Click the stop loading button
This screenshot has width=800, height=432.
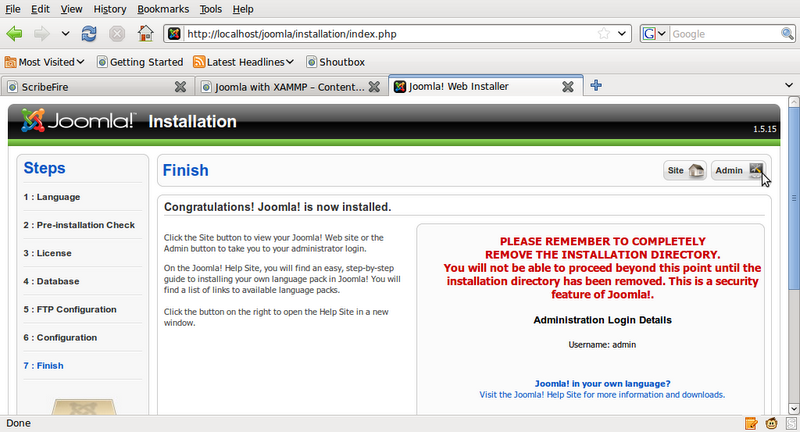pos(117,34)
